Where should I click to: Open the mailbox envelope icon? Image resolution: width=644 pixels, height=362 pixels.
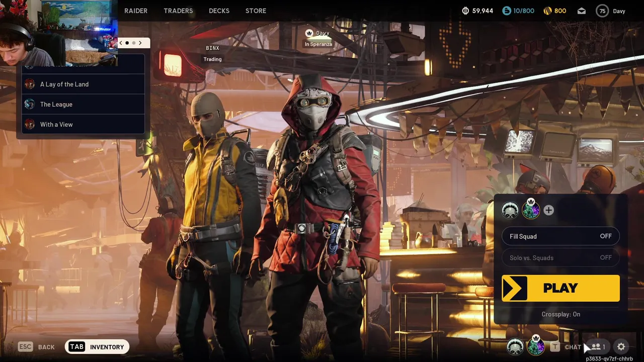tap(582, 11)
